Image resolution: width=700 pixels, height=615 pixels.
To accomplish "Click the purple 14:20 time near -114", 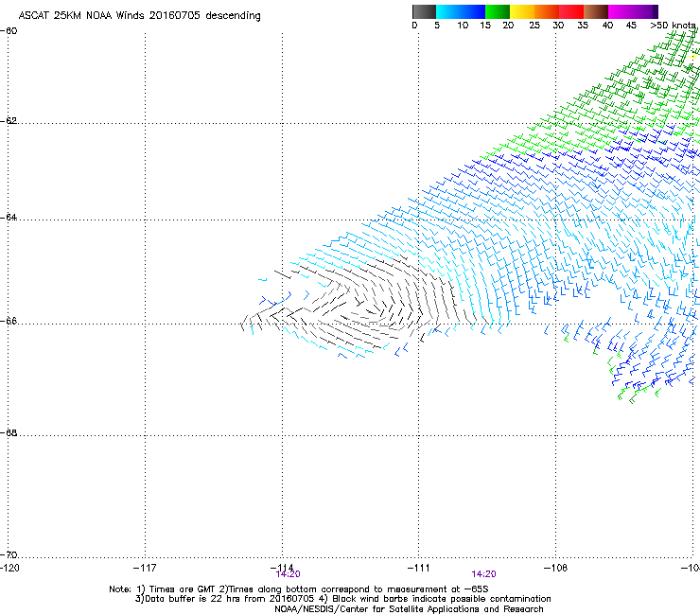I will (289, 574).
